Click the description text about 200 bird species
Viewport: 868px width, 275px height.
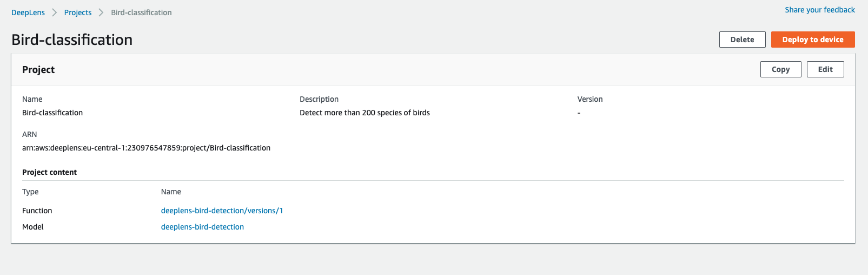point(365,113)
